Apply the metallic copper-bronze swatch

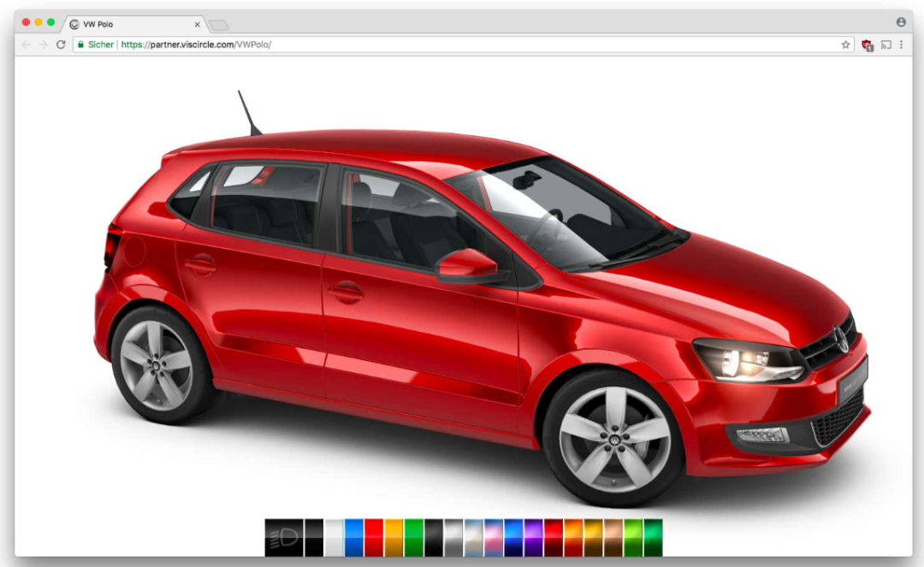614,537
